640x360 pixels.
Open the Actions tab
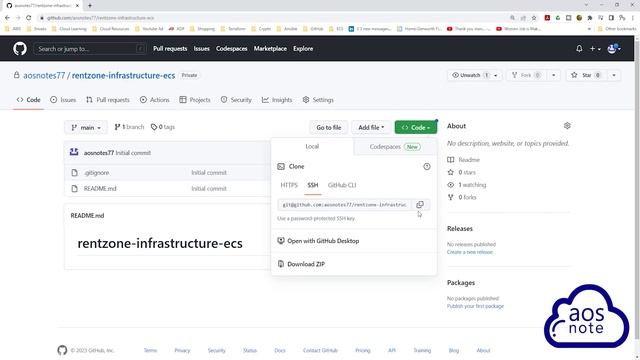pyautogui.click(x=154, y=100)
